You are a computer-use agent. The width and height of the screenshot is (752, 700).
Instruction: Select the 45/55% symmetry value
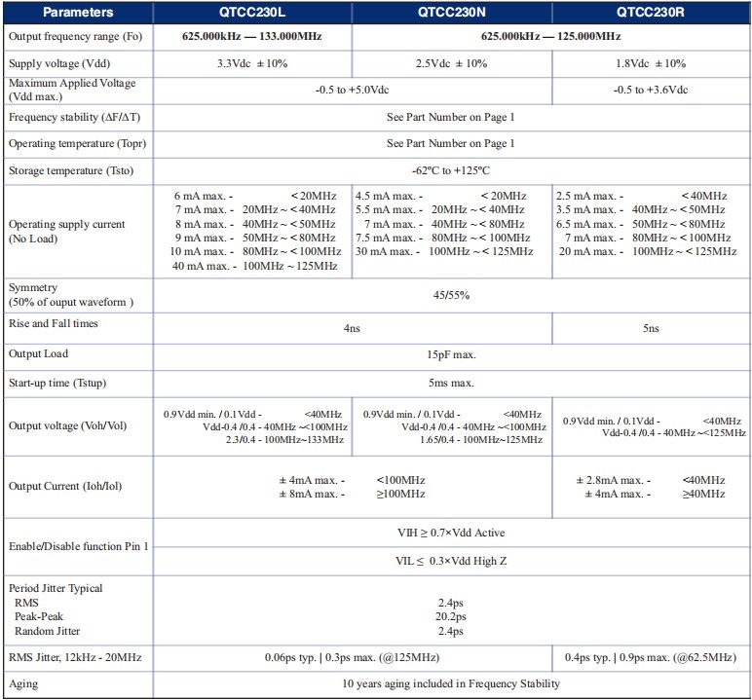click(x=450, y=295)
